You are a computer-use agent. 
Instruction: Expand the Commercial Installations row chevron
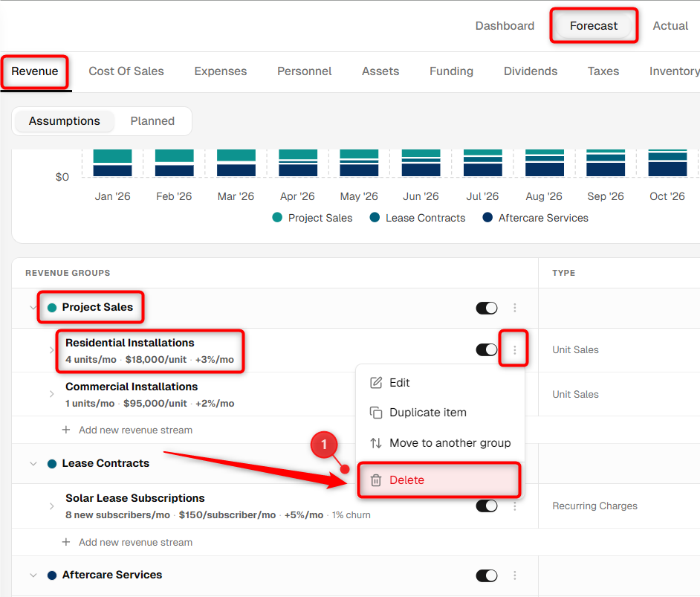pyautogui.click(x=51, y=394)
